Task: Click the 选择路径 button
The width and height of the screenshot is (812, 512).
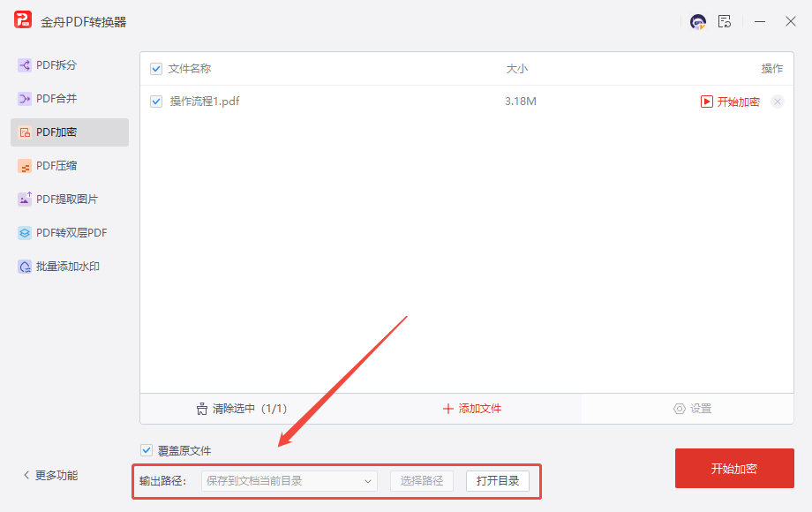Action: [x=422, y=481]
